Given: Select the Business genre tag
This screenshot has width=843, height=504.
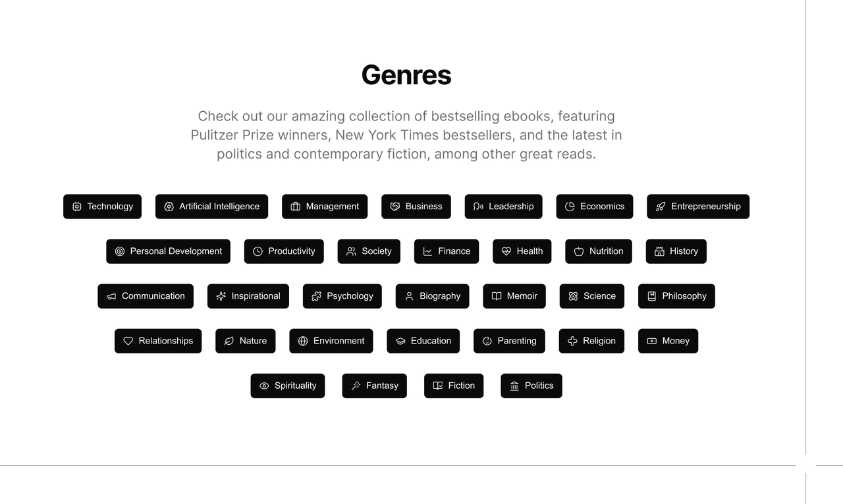Looking at the screenshot, I should pyautogui.click(x=416, y=207).
